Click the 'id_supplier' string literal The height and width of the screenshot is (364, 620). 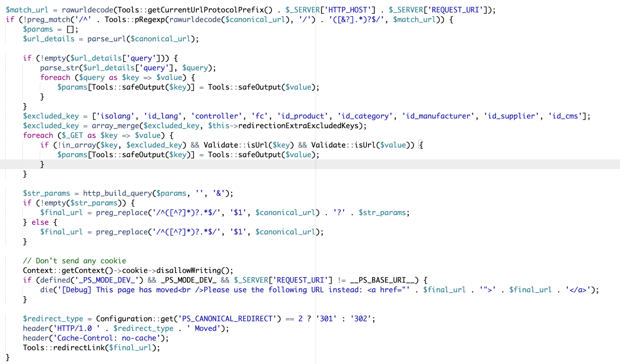click(512, 116)
